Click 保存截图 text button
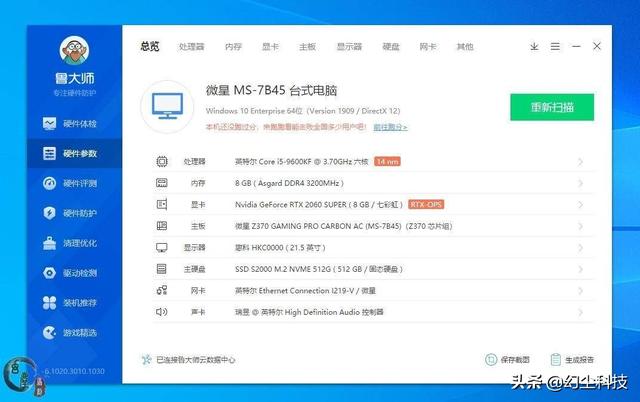 coord(515,360)
